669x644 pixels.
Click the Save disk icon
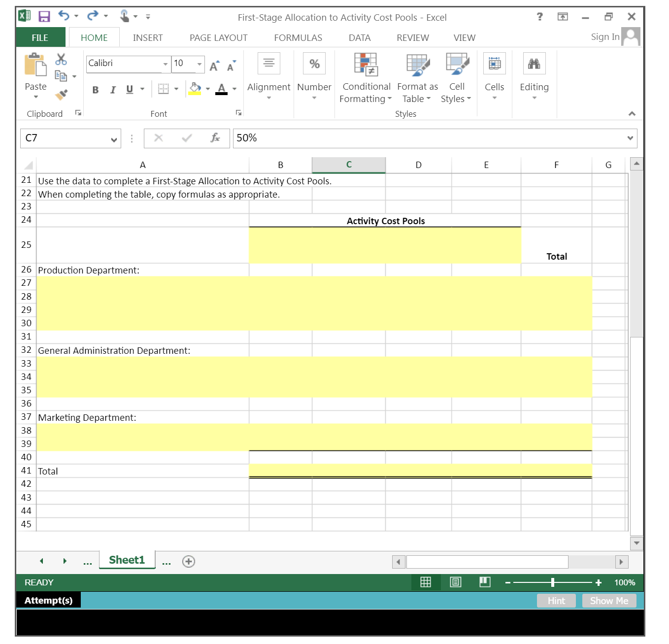[44, 17]
